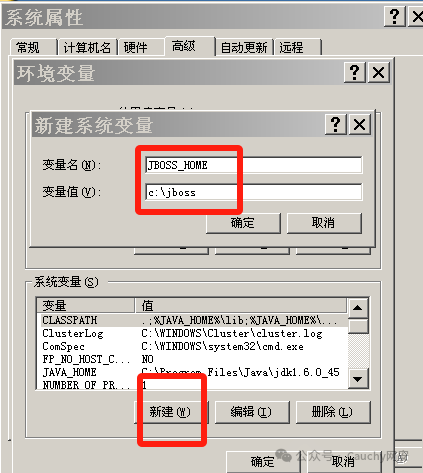Click help icon in System Properties title bar

click(395, 16)
